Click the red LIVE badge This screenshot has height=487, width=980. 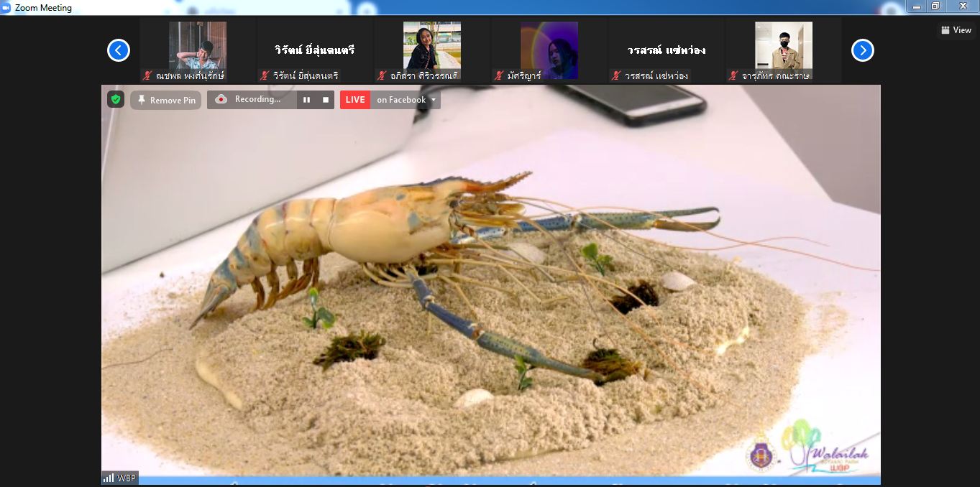coord(355,100)
